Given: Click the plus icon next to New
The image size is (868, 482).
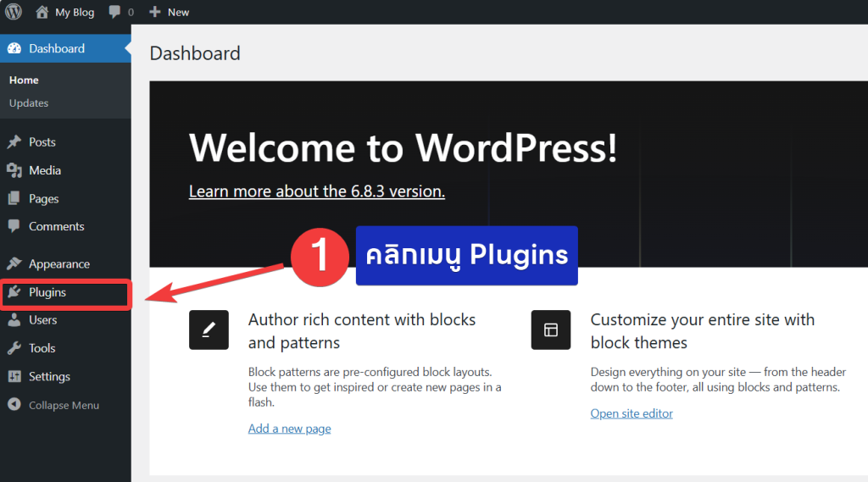Looking at the screenshot, I should pos(155,12).
